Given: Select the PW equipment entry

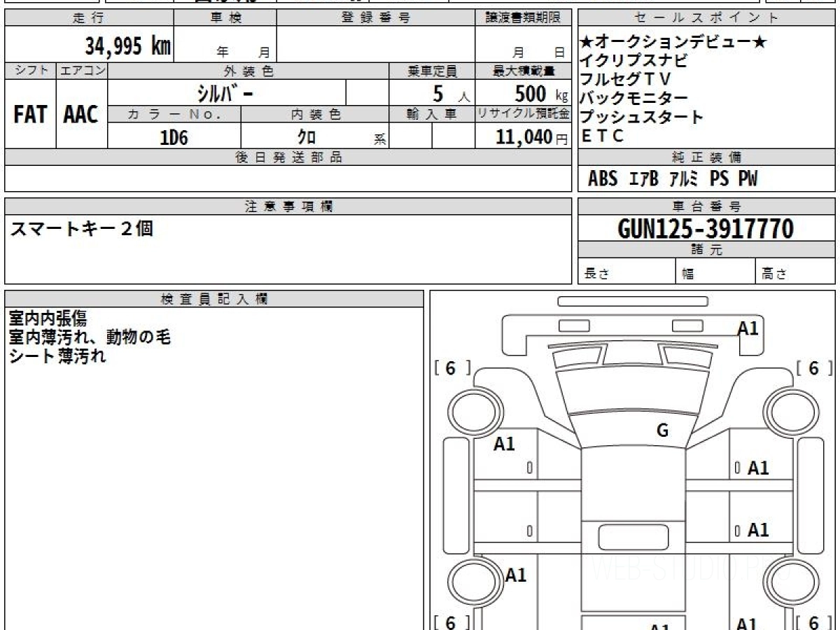Looking at the screenshot, I should tap(748, 179).
